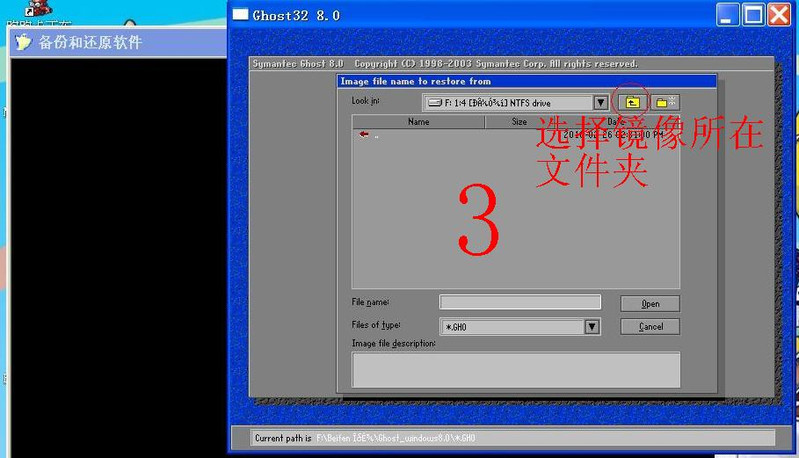Click the Cancel button
This screenshot has width=799, height=458.
(650, 327)
